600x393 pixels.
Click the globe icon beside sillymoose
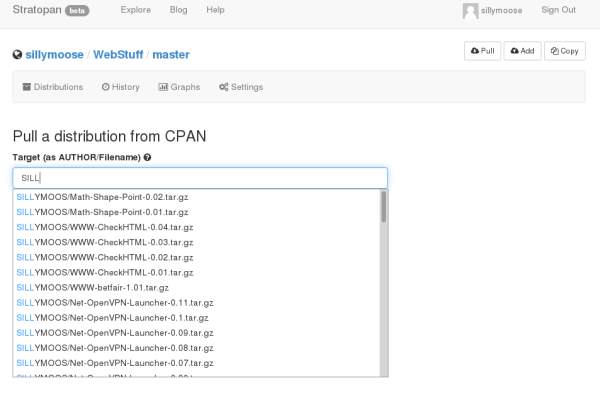pos(17,55)
